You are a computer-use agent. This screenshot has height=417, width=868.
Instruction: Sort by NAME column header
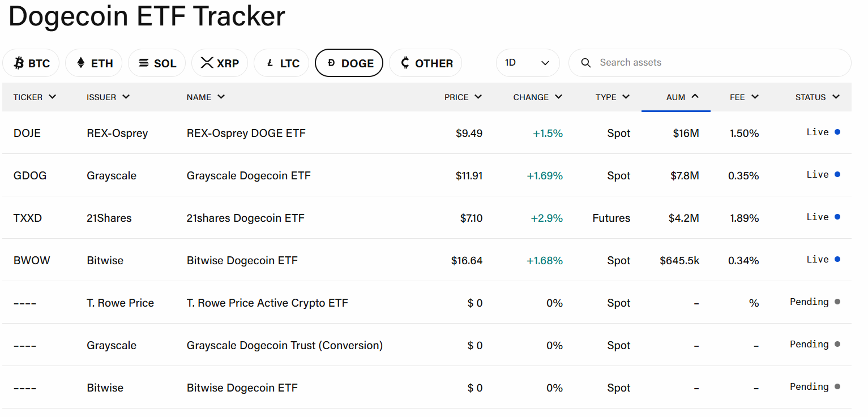tap(206, 97)
